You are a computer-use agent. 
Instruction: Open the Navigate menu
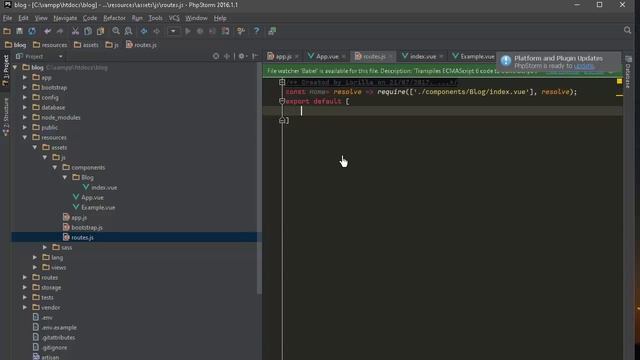(x=65, y=18)
